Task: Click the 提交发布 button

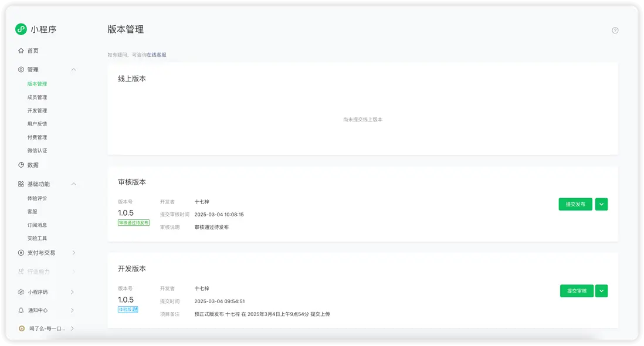Action: 575,204
